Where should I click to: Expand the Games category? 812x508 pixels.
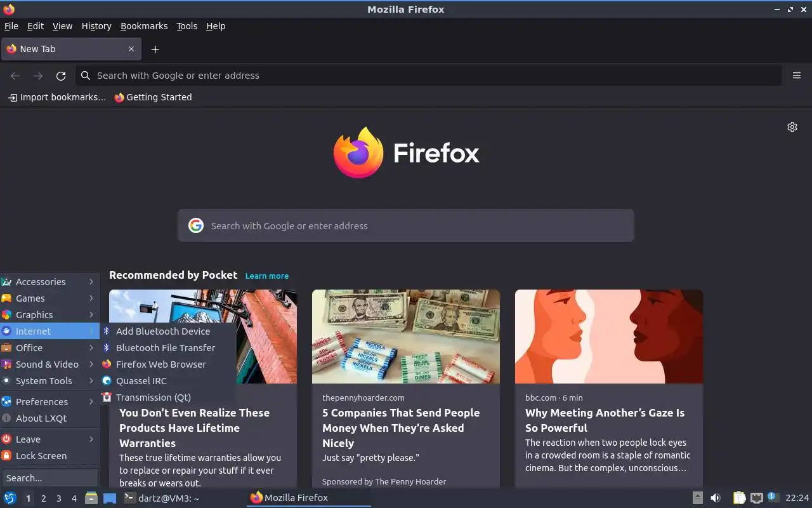(x=49, y=298)
